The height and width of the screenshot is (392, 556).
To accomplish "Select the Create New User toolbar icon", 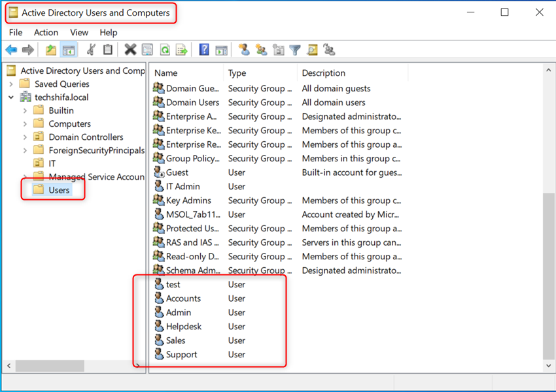I will tap(245, 50).
